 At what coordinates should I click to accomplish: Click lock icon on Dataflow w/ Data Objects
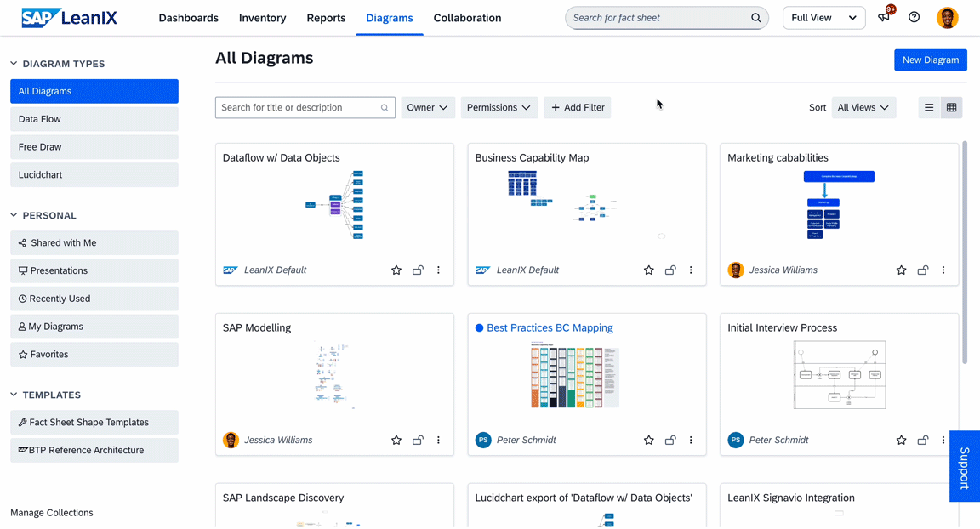[418, 270]
